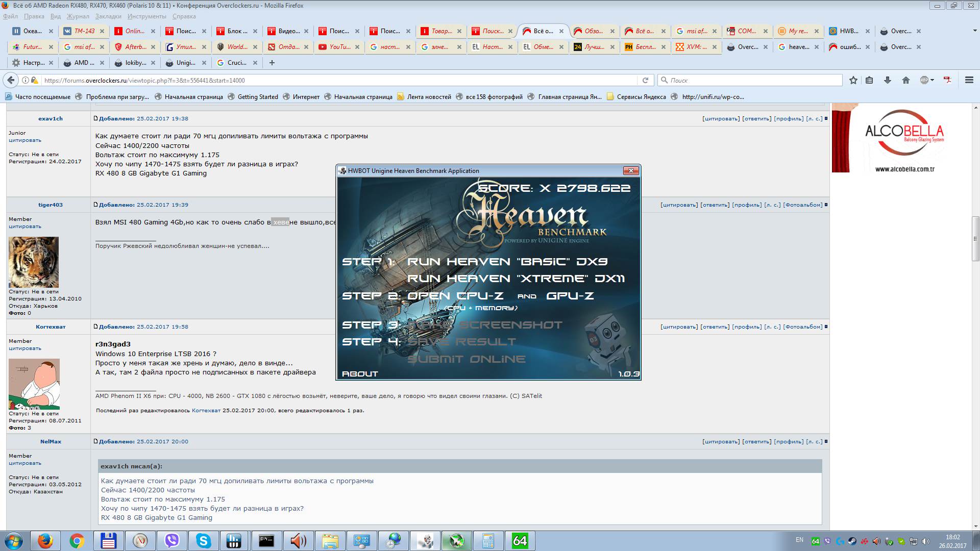Open the calculator taskbar icon
Screen dimensions: 980x551
[488, 541]
